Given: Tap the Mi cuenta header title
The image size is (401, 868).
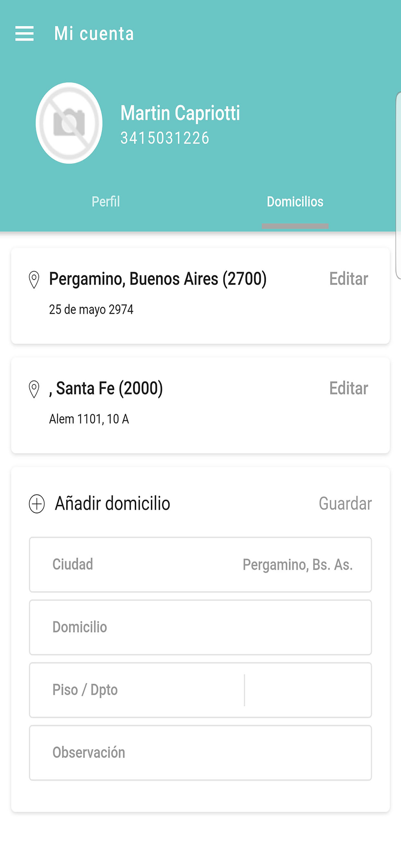Looking at the screenshot, I should [94, 33].
